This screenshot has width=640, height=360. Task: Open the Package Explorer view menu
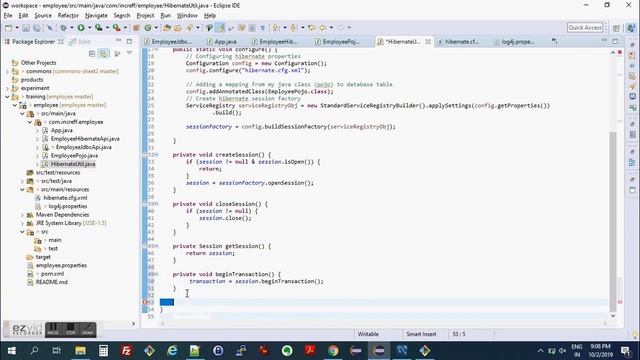[x=129, y=53]
